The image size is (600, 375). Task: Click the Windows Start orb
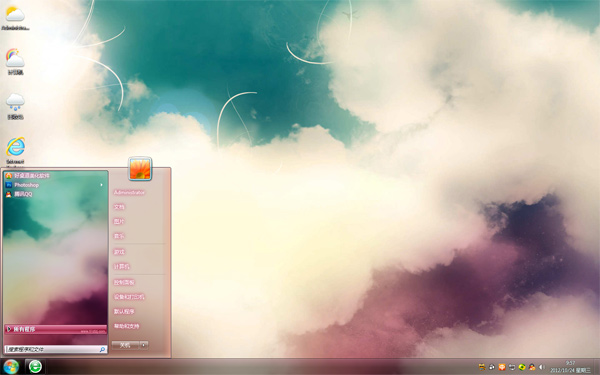click(x=11, y=367)
